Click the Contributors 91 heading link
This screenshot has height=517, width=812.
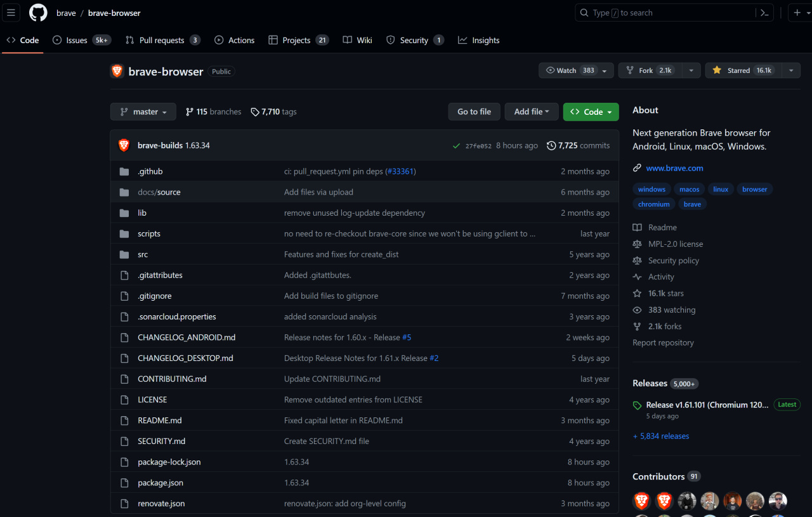666,476
